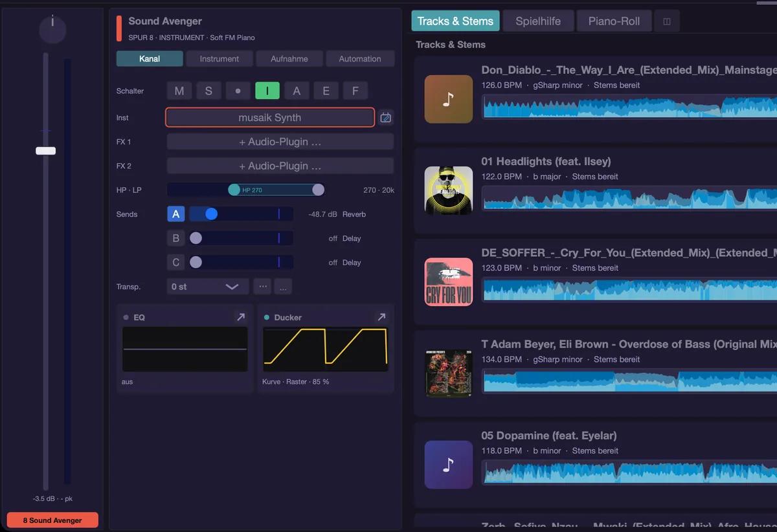
Task: Open the instrument editor icon beside musaik Synth
Action: click(386, 118)
